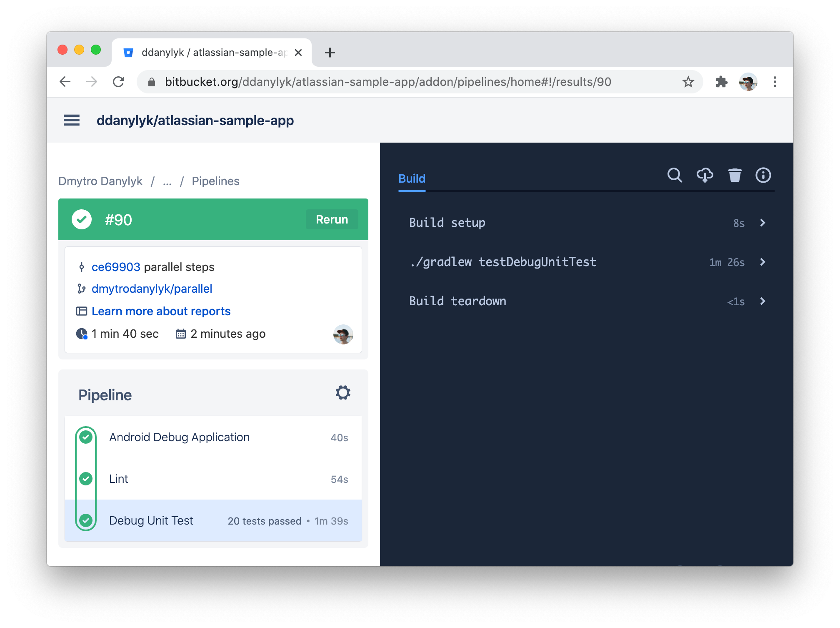Image resolution: width=840 pixels, height=628 pixels.
Task: Click the browser back arrow
Action: click(x=65, y=82)
